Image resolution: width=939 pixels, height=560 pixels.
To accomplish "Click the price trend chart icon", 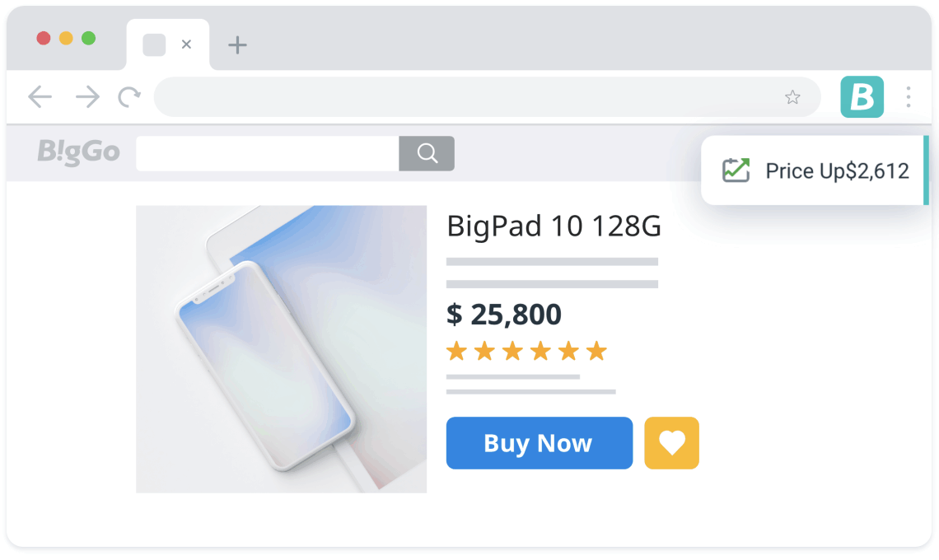I will pos(736,170).
